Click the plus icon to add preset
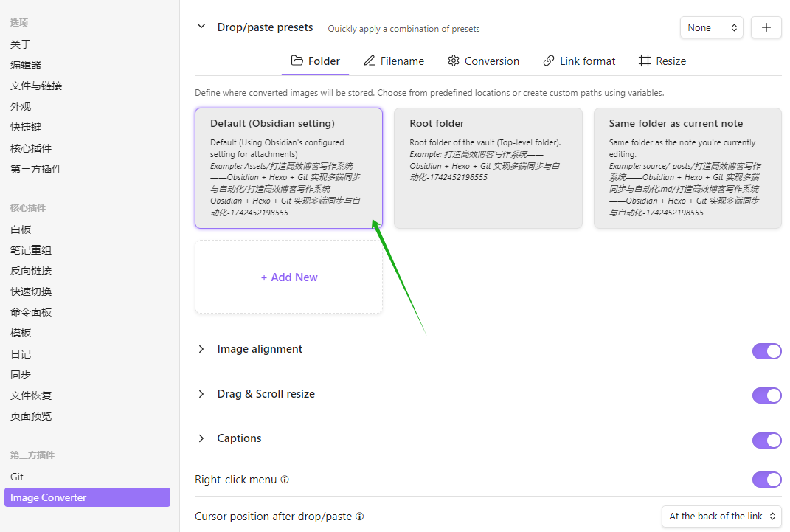Image resolution: width=790 pixels, height=532 pixels. 766,27
